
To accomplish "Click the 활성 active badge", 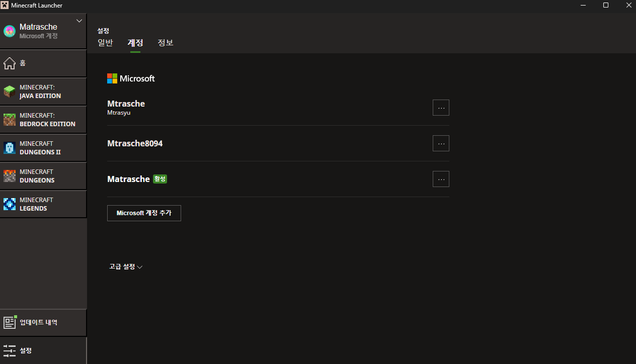I will (x=160, y=179).
